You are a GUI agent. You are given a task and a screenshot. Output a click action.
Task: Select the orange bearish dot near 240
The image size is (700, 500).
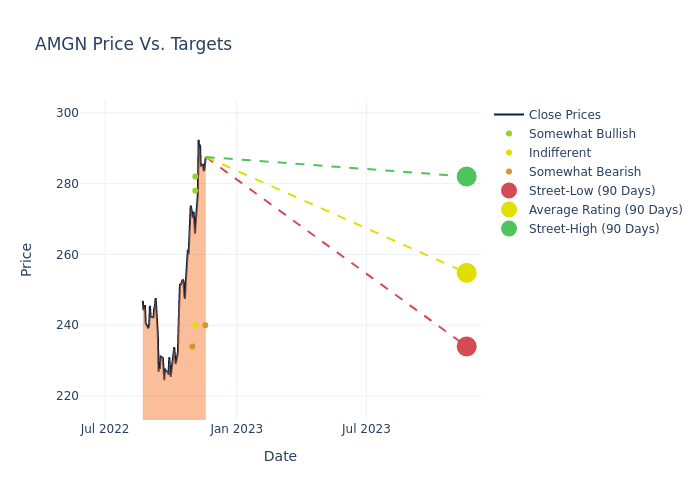click(205, 325)
